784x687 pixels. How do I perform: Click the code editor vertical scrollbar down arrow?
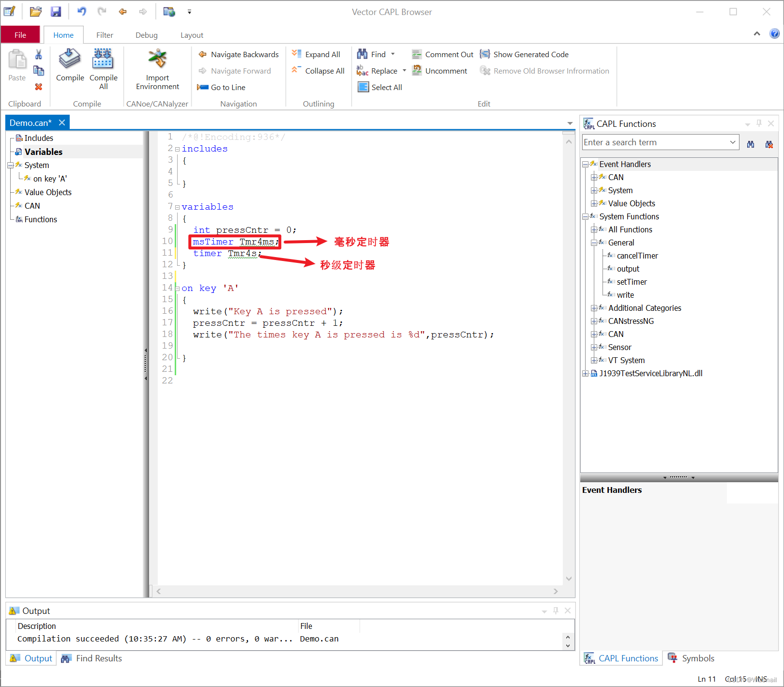click(569, 579)
